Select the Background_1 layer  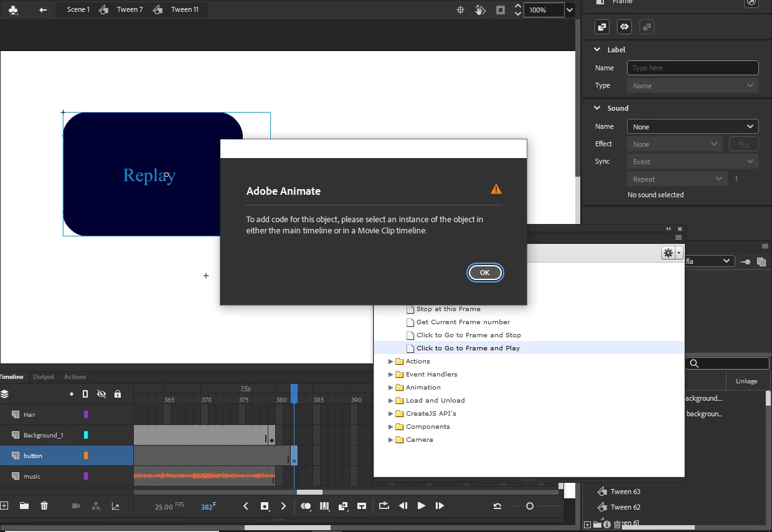(67, 435)
